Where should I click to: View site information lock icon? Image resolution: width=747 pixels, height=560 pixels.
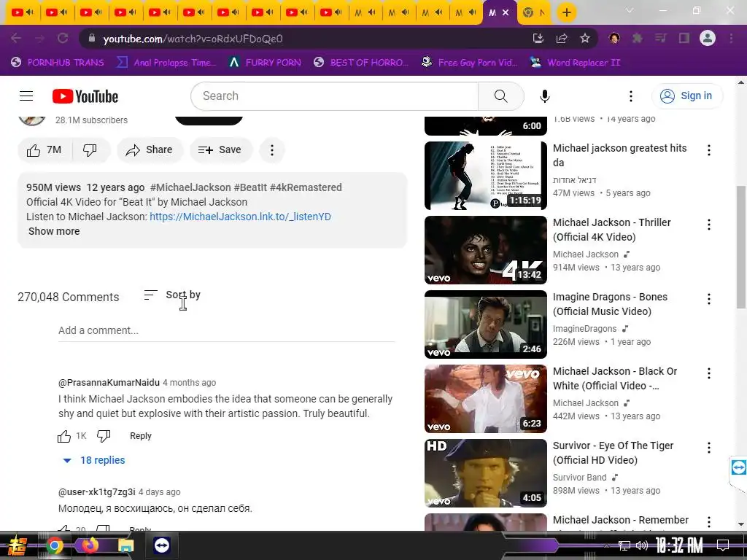click(x=92, y=39)
